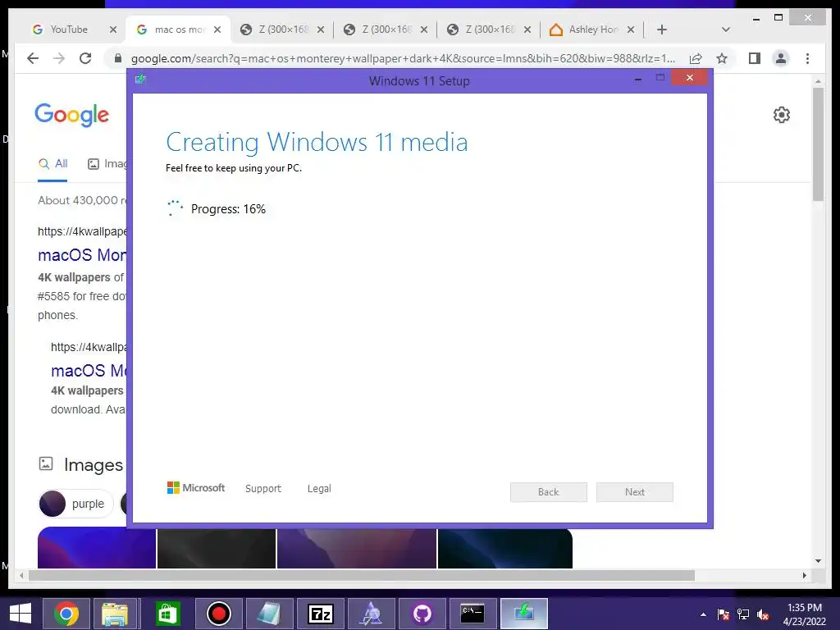The image size is (840, 630).
Task: Open the Action Center flag icon
Action: click(724, 614)
